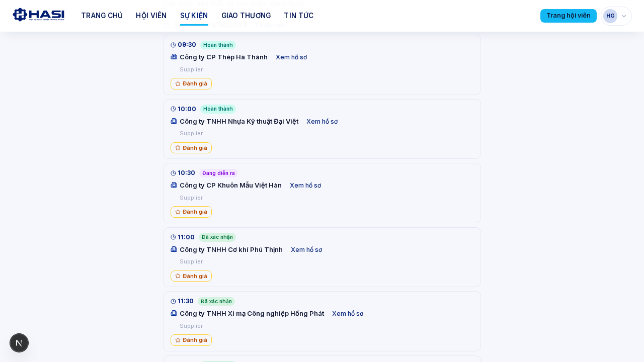Click the 11:00 time label
Image resolution: width=644 pixels, height=362 pixels.
(186, 237)
